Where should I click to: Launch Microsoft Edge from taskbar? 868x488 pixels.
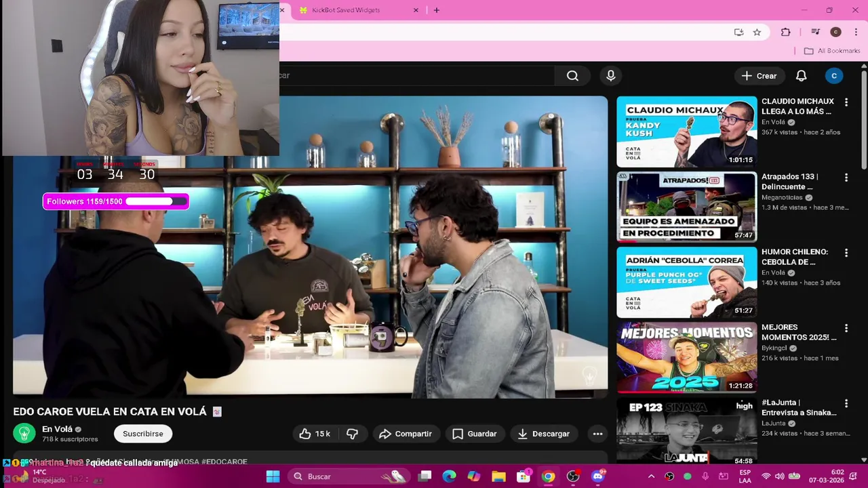tap(449, 476)
